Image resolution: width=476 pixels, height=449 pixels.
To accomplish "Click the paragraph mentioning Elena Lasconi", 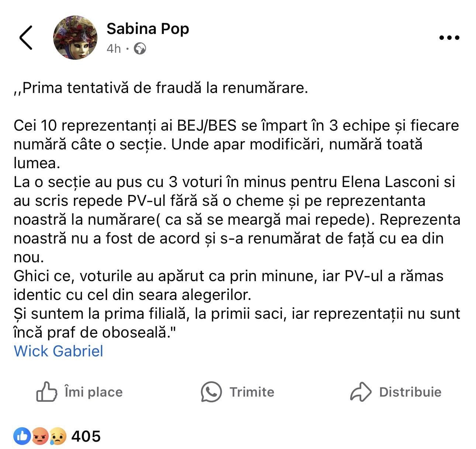I will click(x=236, y=220).
